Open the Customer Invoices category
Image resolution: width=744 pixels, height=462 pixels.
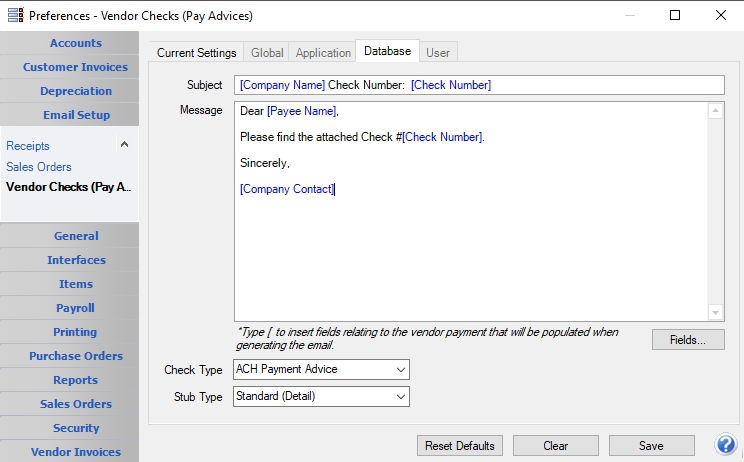coord(75,67)
